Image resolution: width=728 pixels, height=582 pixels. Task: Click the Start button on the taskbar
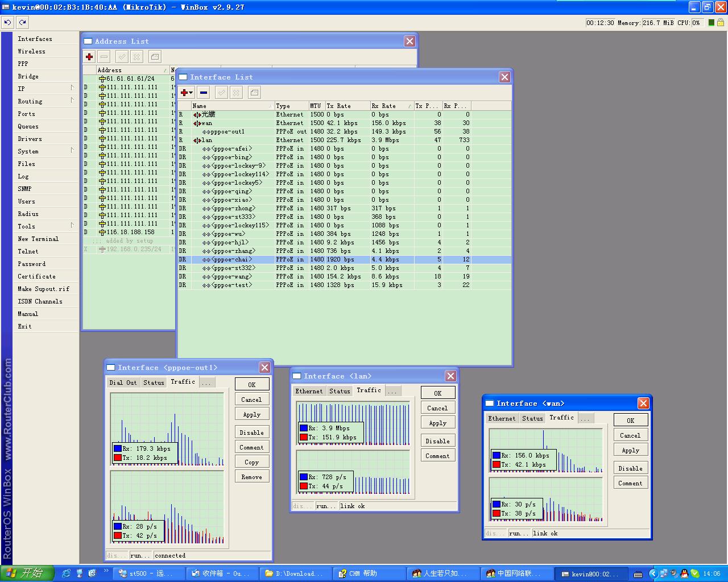coord(27,573)
